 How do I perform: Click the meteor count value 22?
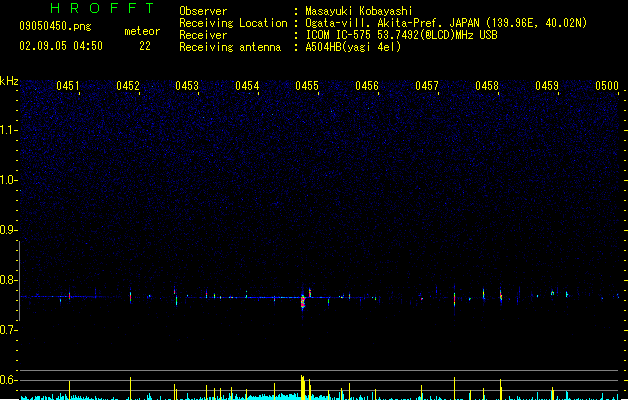coord(145,46)
